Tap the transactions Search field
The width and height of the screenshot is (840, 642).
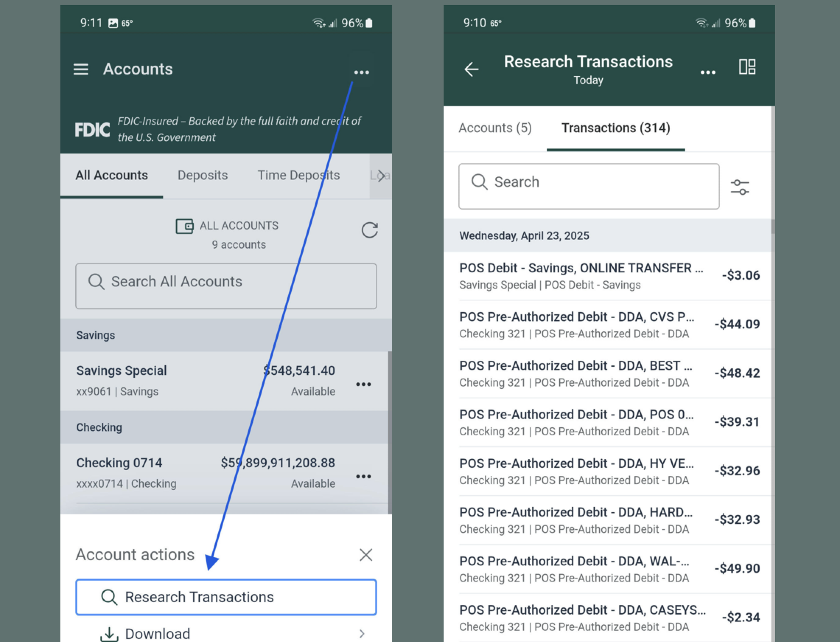588,186
